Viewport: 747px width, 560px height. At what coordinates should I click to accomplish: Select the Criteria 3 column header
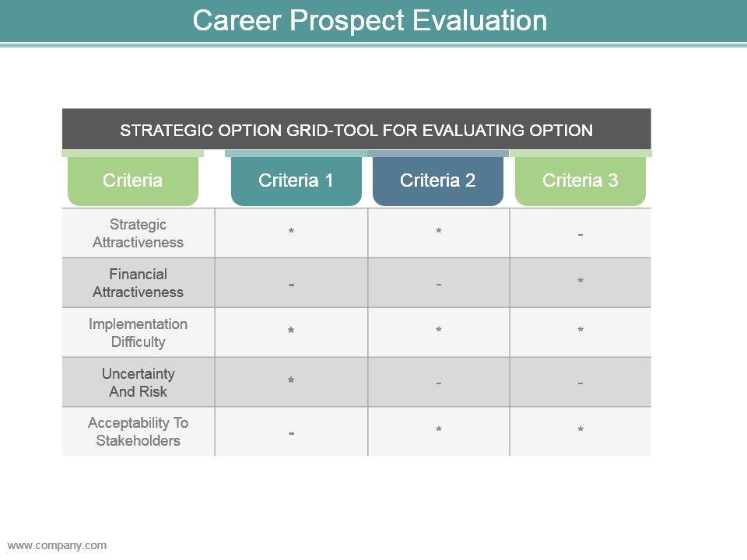coord(580,180)
